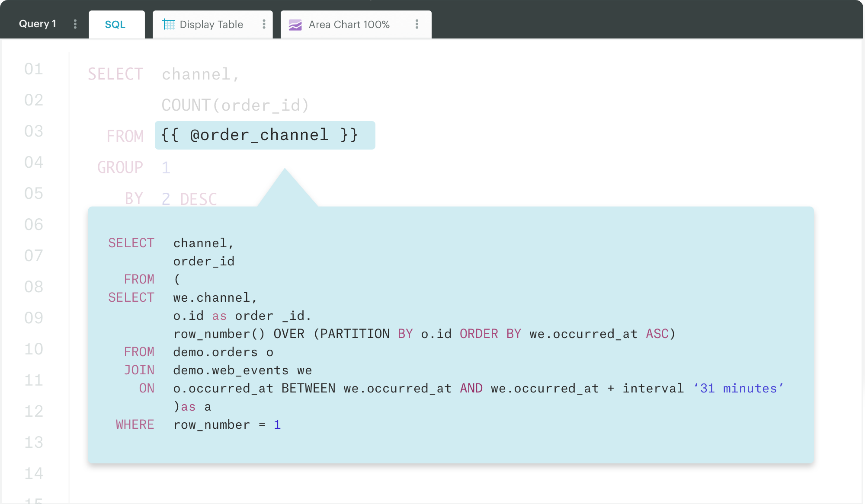Screen dimensions: 865x504
Task: Click the popup's triangular pointer arrow
Action: click(x=285, y=190)
